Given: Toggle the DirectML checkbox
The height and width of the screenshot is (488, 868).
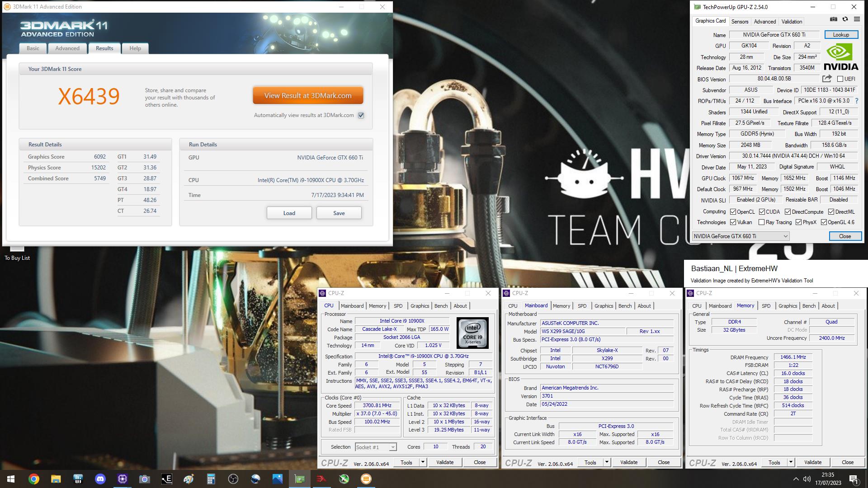Looking at the screenshot, I should (831, 211).
